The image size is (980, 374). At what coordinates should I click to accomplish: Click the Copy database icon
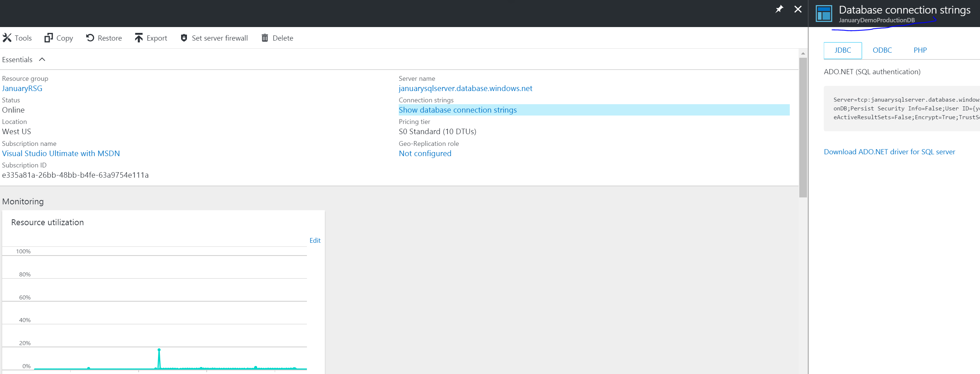tap(48, 38)
